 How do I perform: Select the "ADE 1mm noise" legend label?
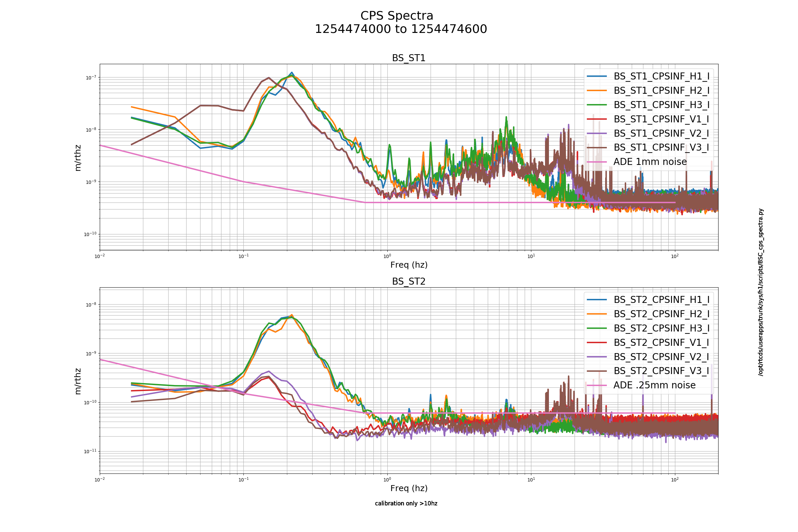(650, 162)
